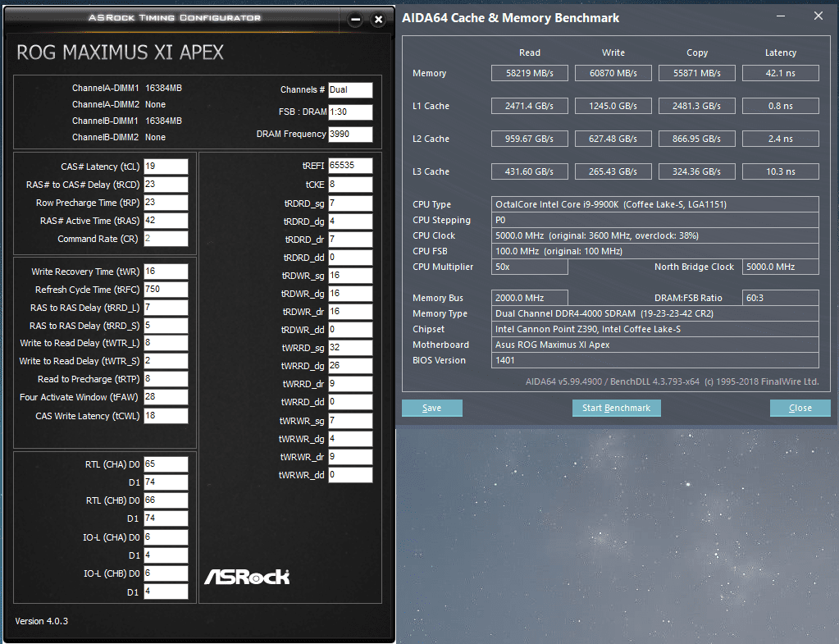The width and height of the screenshot is (839, 644).
Task: Click the Memory Type DDR4-4000 field
Action: pyautogui.click(x=655, y=313)
